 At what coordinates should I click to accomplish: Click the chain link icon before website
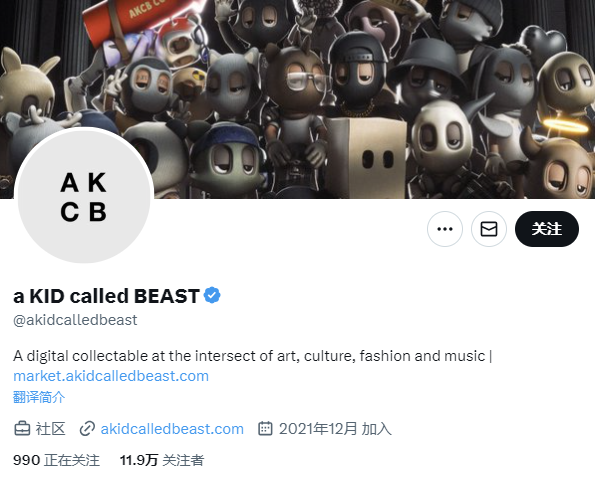(87, 429)
